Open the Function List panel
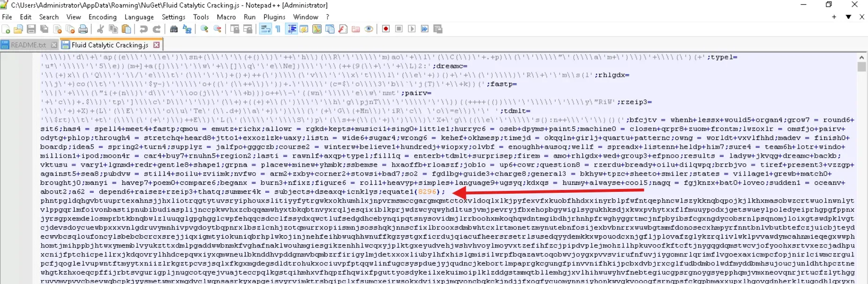This screenshot has width=868, height=284. point(343,29)
